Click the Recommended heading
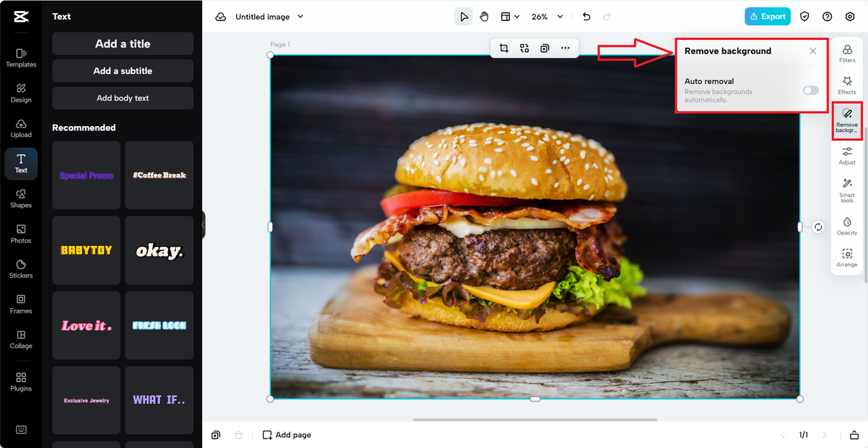Screen dimensions: 868x448 coord(84,127)
